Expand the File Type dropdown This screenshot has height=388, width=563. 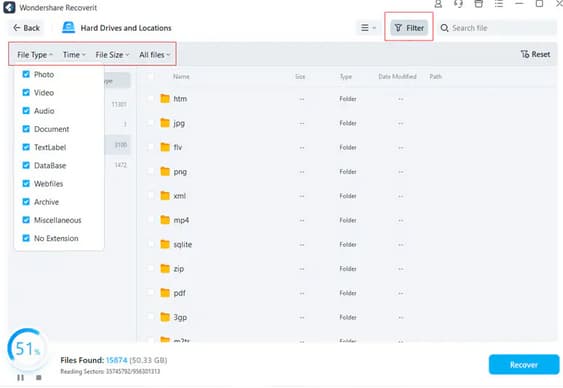coord(35,55)
